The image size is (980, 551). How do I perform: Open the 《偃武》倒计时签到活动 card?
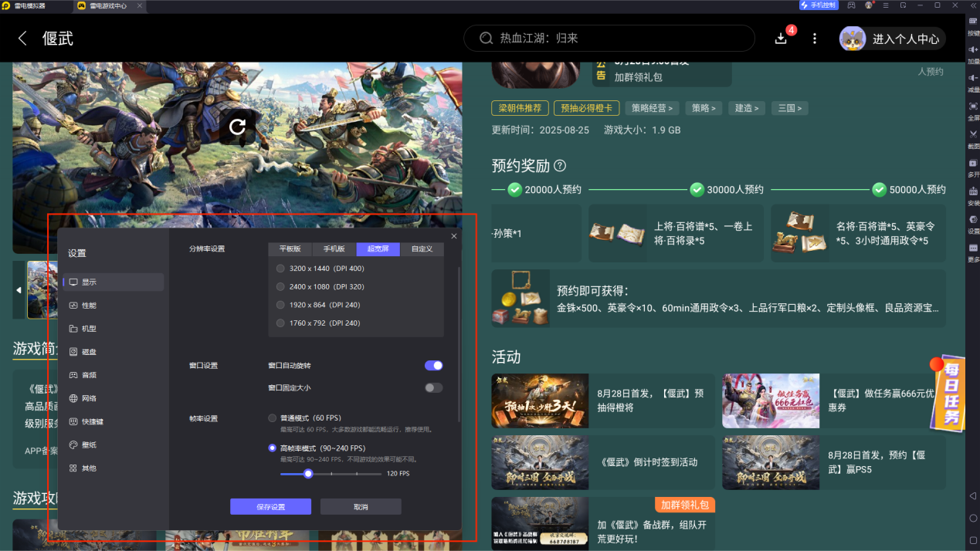coord(603,462)
